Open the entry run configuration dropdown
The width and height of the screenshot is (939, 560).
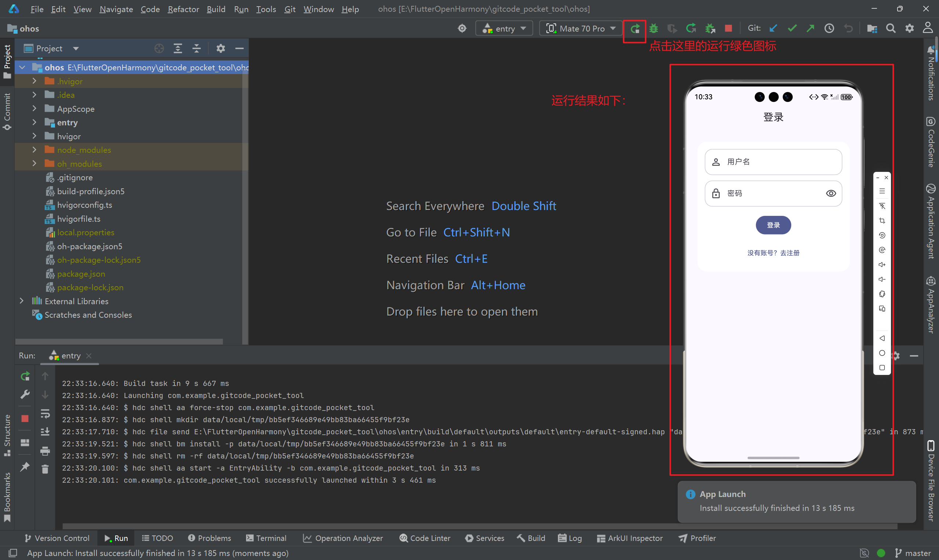pyautogui.click(x=504, y=29)
